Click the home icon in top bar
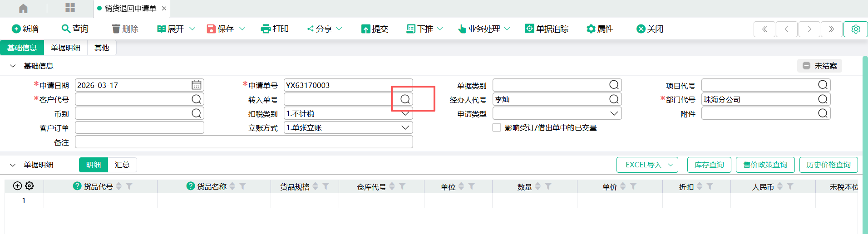This screenshot has height=234, width=868. point(23,8)
